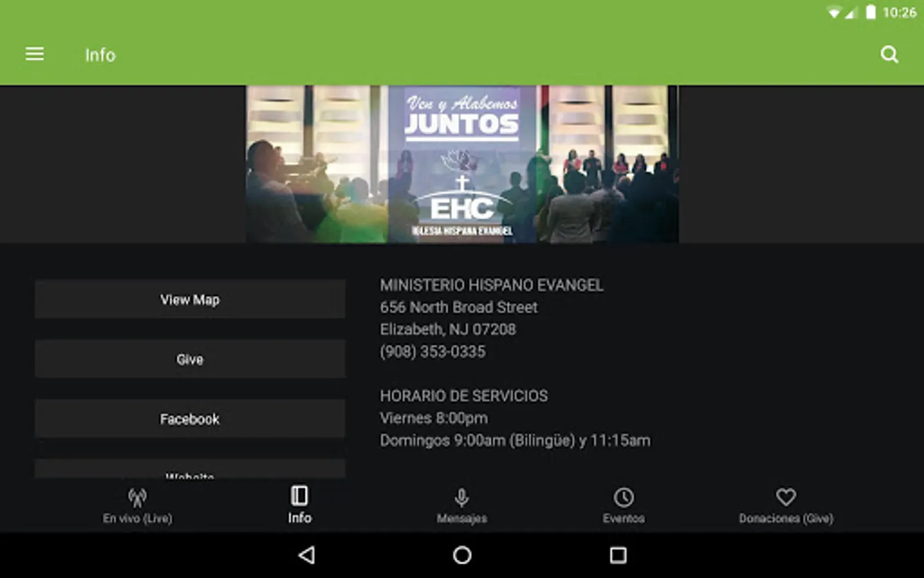Select the Elizabeth, NJ 07208 line
Image resolution: width=924 pixels, height=578 pixels.
(448, 329)
